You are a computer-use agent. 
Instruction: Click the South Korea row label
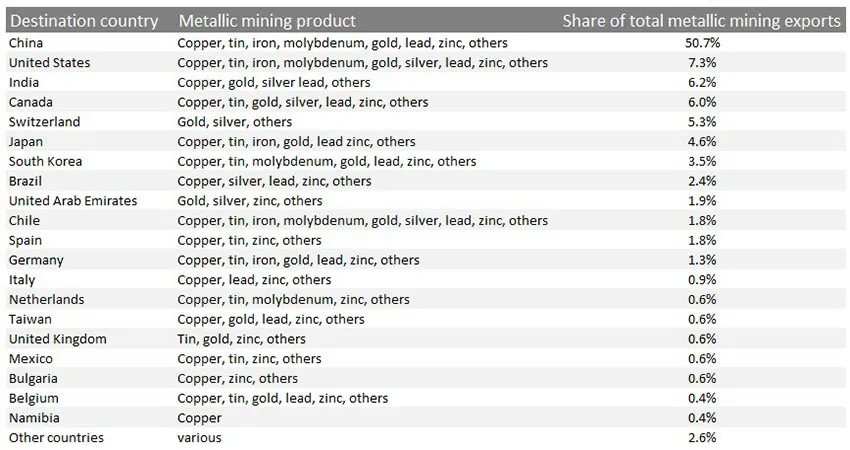[x=46, y=162]
